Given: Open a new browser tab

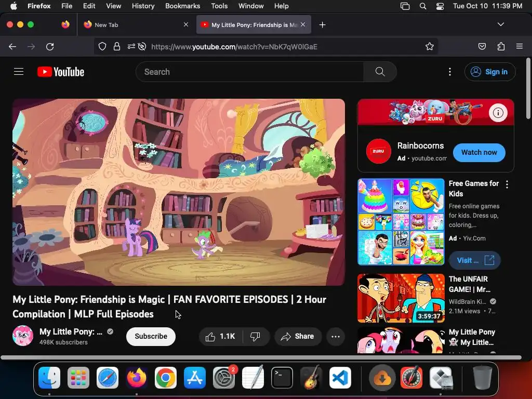Looking at the screenshot, I should pyautogui.click(x=322, y=25).
